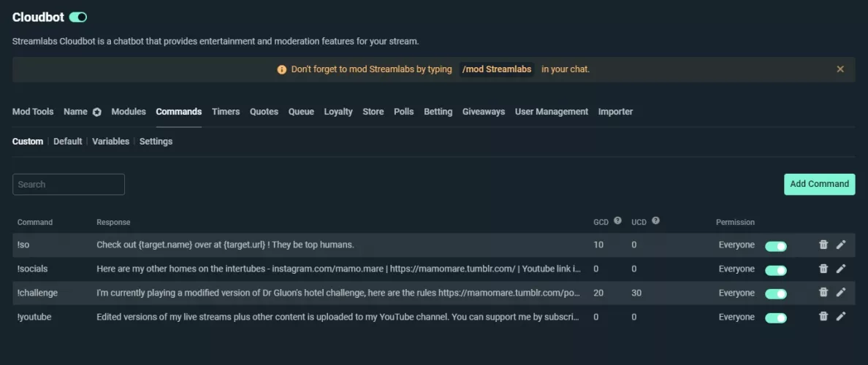
Task: Toggle the main Cloudbot switch off
Action: [x=78, y=17]
